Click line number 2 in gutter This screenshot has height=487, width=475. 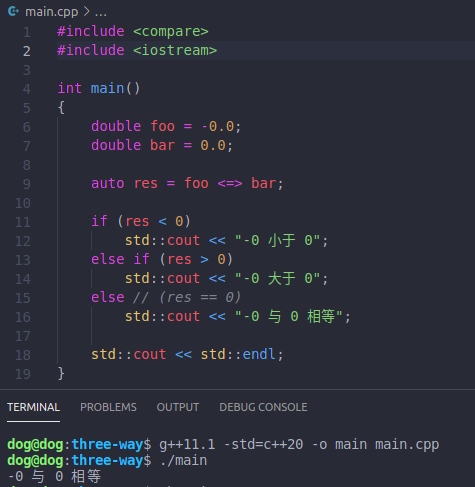coord(27,51)
